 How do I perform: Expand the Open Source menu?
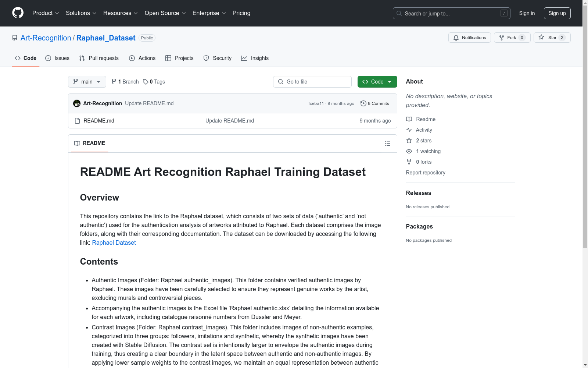click(x=165, y=13)
